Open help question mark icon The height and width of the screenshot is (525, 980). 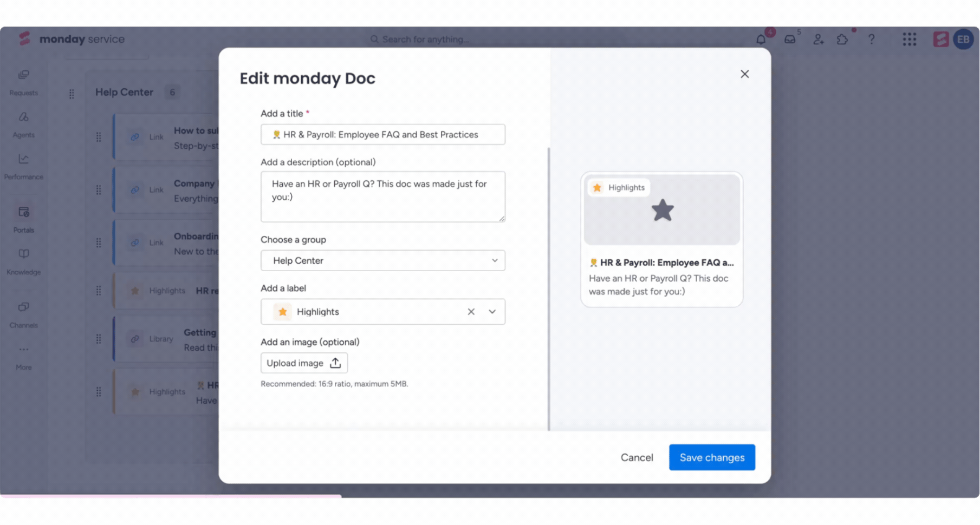pyautogui.click(x=871, y=39)
